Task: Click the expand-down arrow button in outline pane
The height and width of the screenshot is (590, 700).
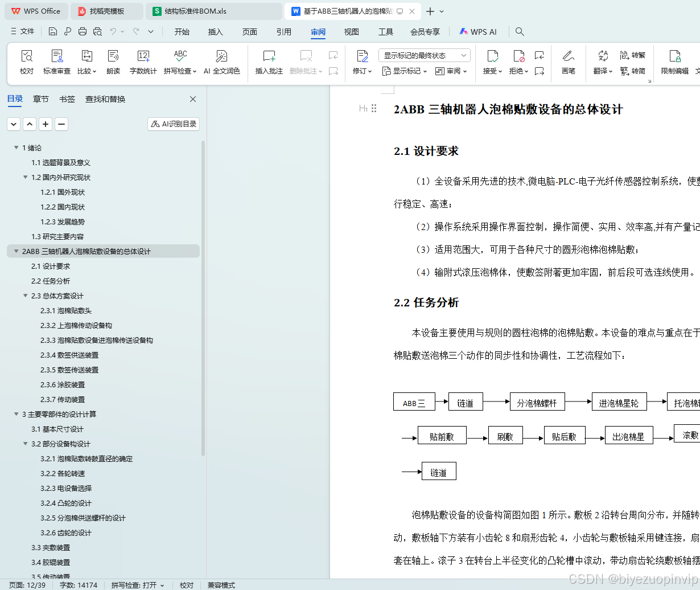Action: click(14, 124)
